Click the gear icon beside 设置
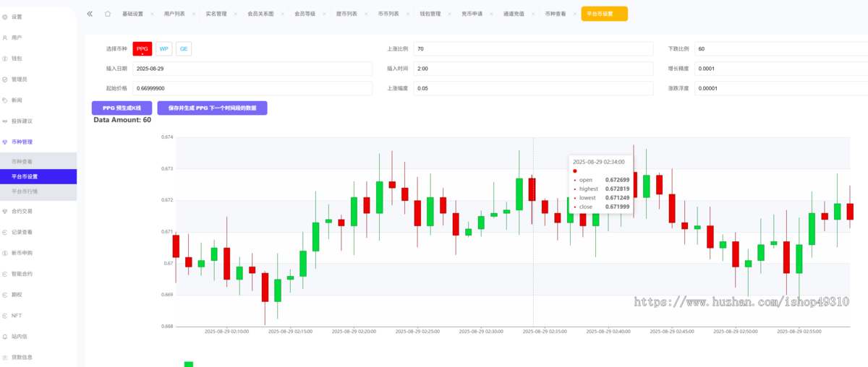The width and height of the screenshot is (868, 367). [5, 17]
